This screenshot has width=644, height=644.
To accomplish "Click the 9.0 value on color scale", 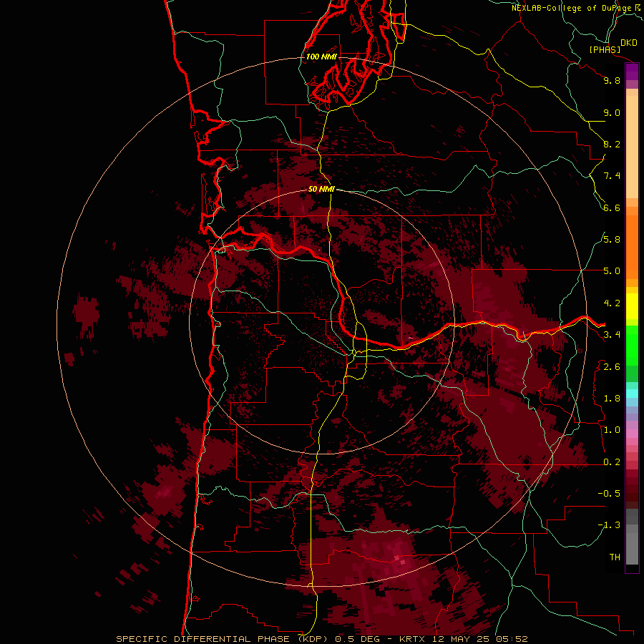I will 612,112.
